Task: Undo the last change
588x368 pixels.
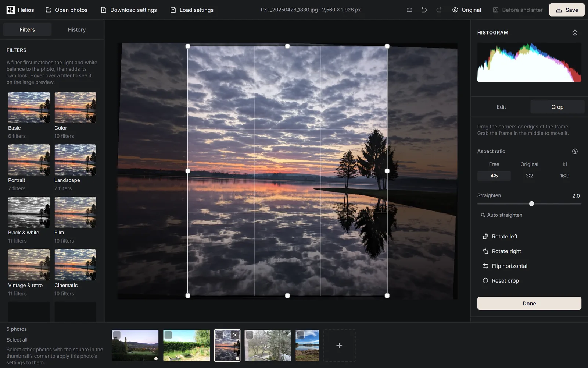Action: (424, 10)
